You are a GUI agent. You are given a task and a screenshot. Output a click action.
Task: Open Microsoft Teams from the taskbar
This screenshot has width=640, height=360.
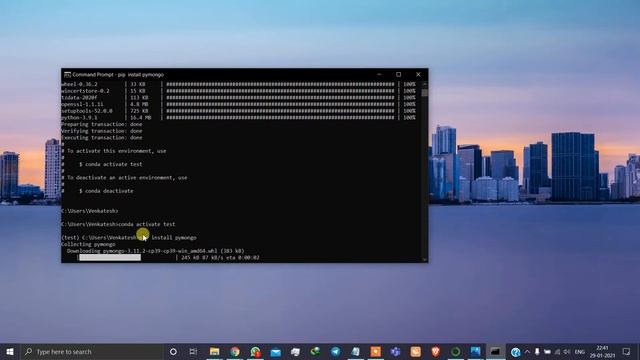click(x=395, y=351)
